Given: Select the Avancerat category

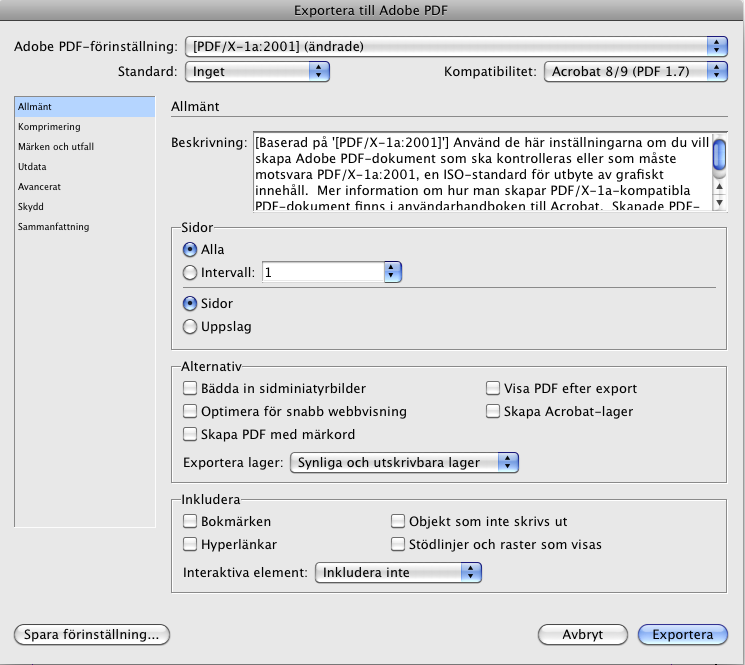Looking at the screenshot, I should coord(85,187).
